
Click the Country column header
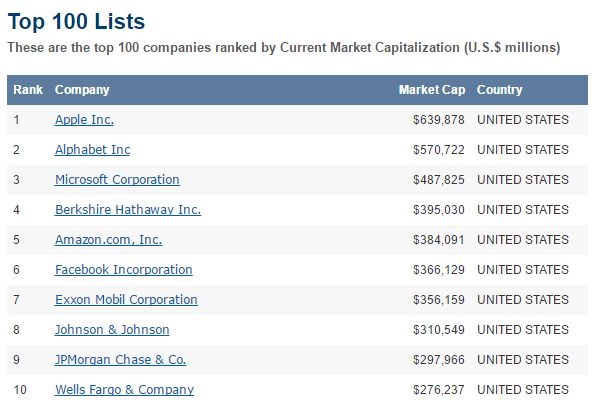pyautogui.click(x=500, y=90)
